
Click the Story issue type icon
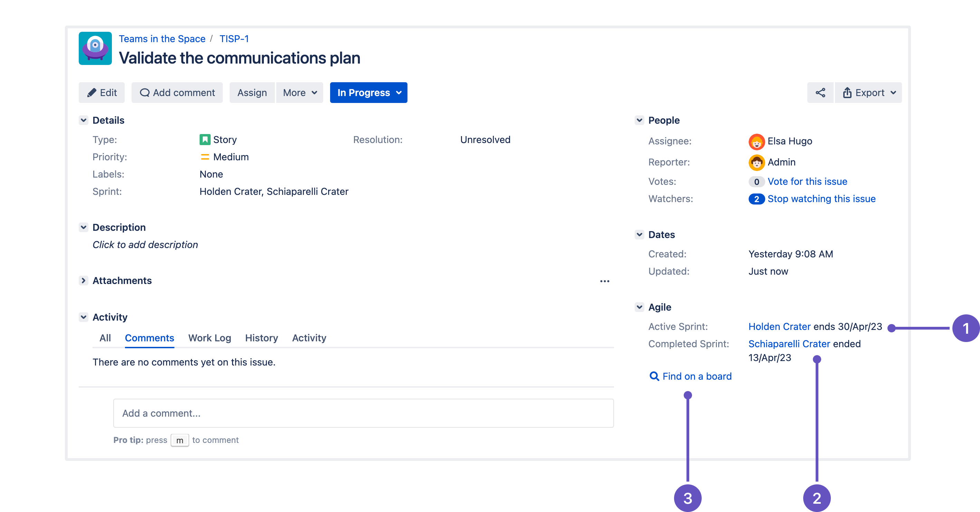(x=205, y=140)
